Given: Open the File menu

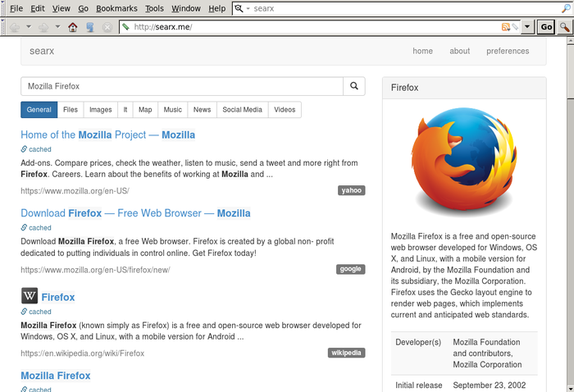Looking at the screenshot, I should pos(16,8).
